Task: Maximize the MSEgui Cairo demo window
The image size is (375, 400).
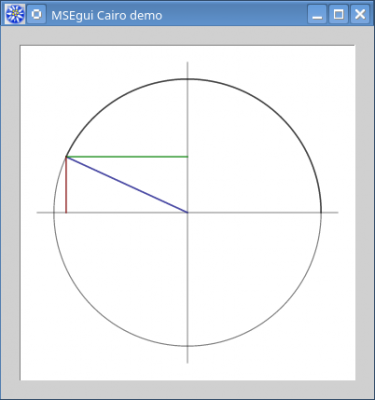Action: click(x=338, y=14)
